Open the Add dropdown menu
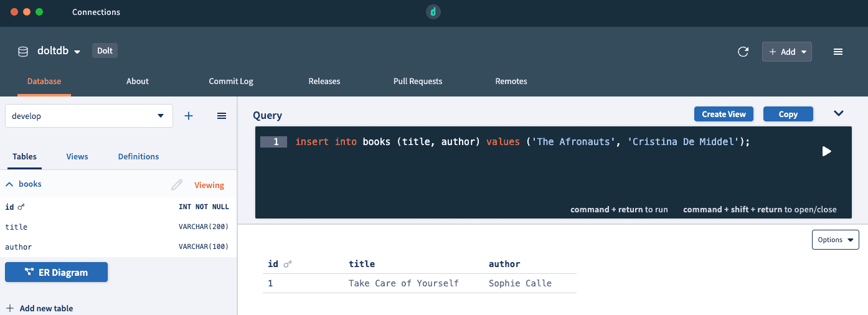Screen dimensions: 868x315 787,52
